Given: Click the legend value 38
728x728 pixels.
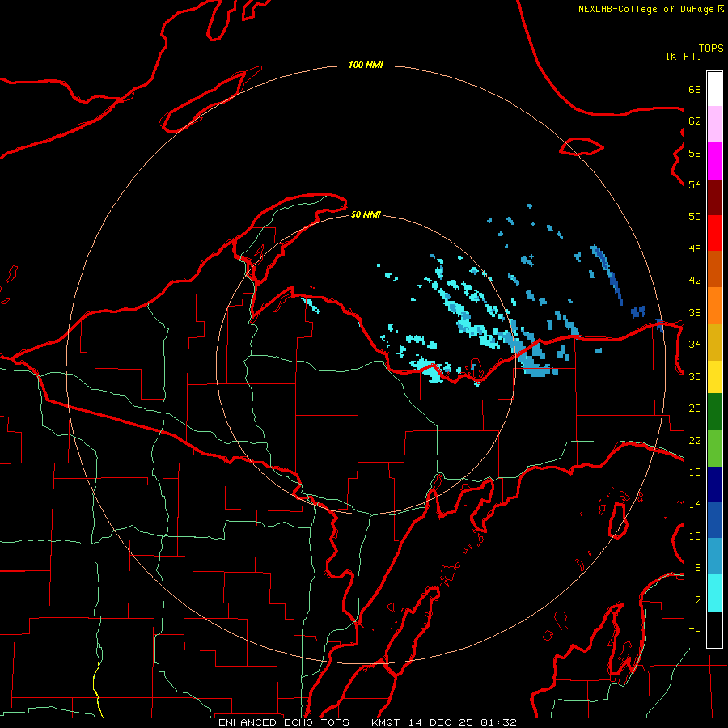Looking at the screenshot, I should point(695,312).
